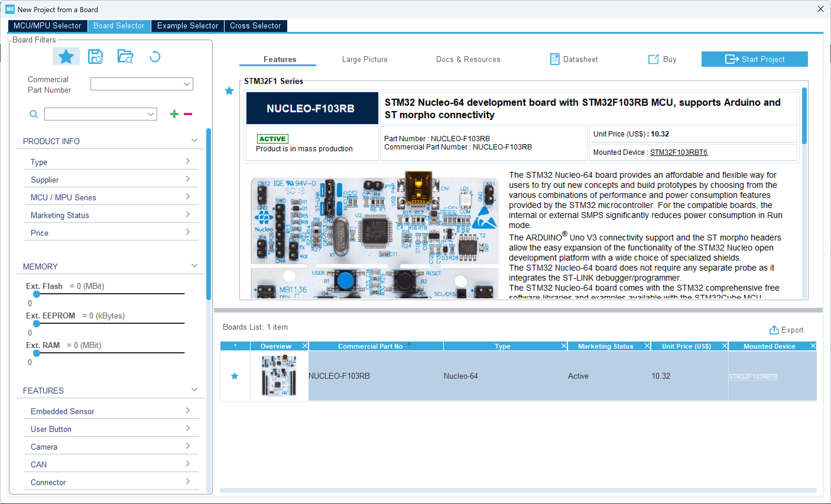Click the Nucleo-64 type cell
Screen dimensions: 831x504
point(505,376)
